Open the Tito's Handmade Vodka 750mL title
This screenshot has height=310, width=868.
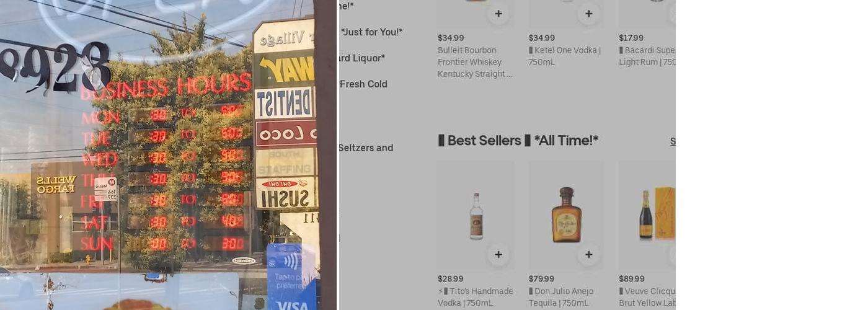coord(476,297)
